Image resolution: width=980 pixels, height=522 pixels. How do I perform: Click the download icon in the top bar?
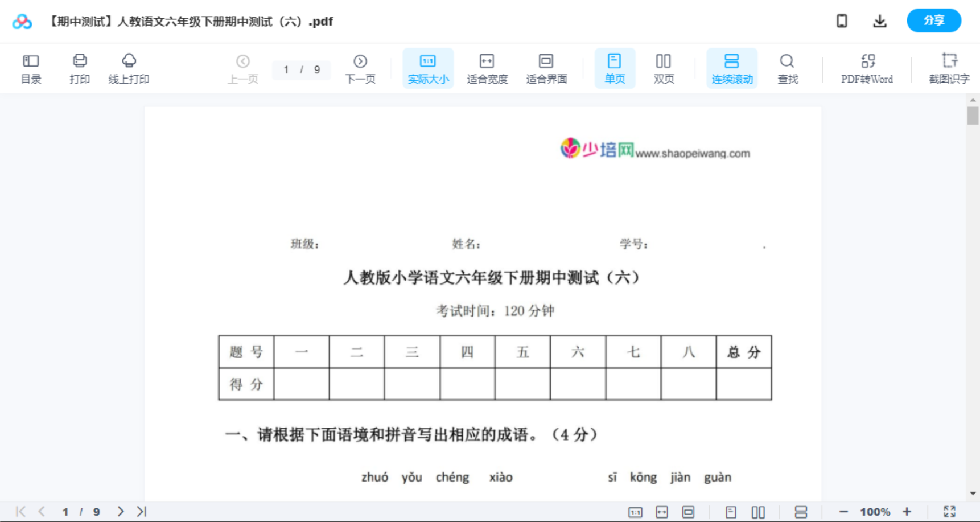tap(879, 20)
